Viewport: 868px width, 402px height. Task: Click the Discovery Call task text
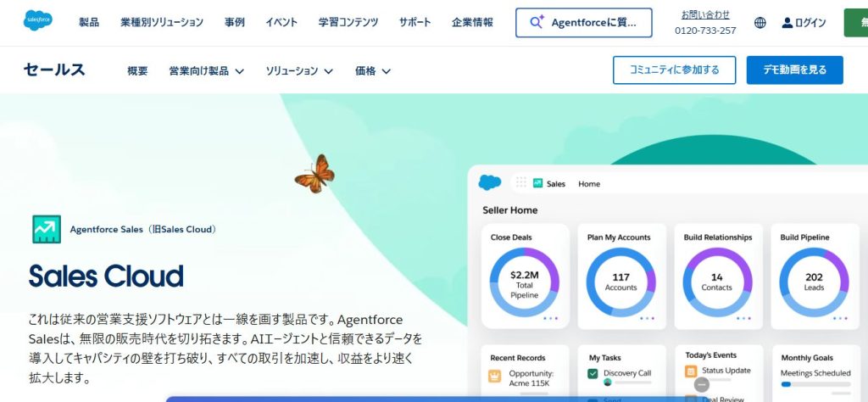(627, 373)
